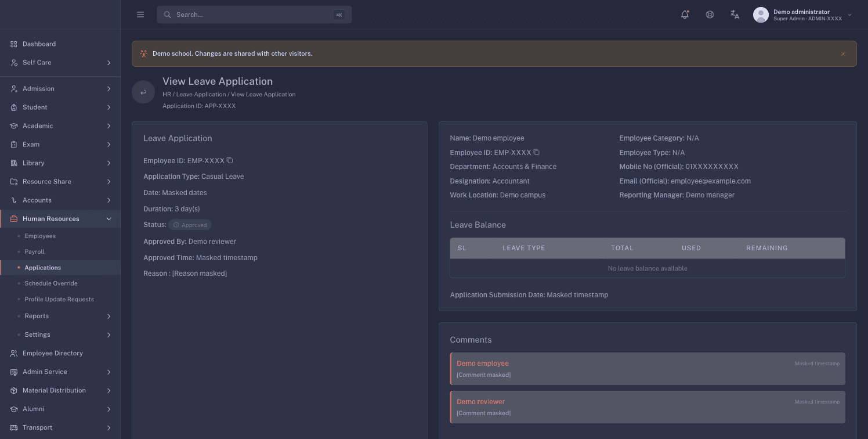
Task: Copy Employee ID beside the Department details
Action: (x=537, y=152)
